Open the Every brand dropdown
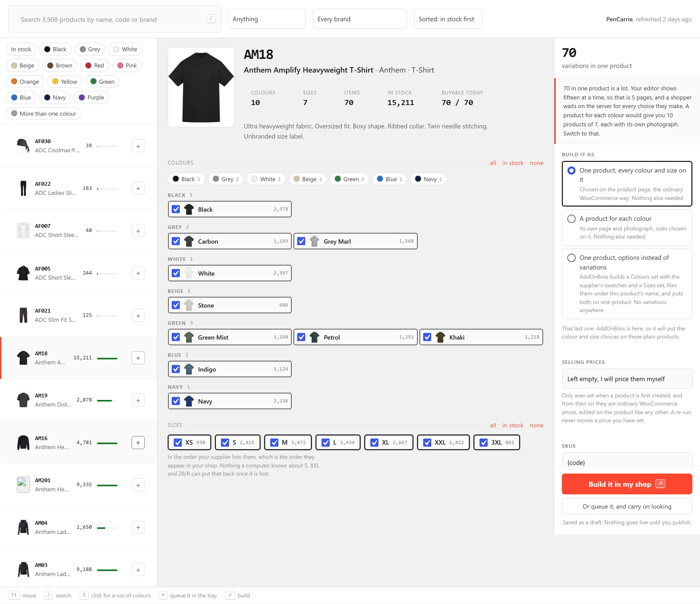700x604 pixels. pyautogui.click(x=359, y=19)
